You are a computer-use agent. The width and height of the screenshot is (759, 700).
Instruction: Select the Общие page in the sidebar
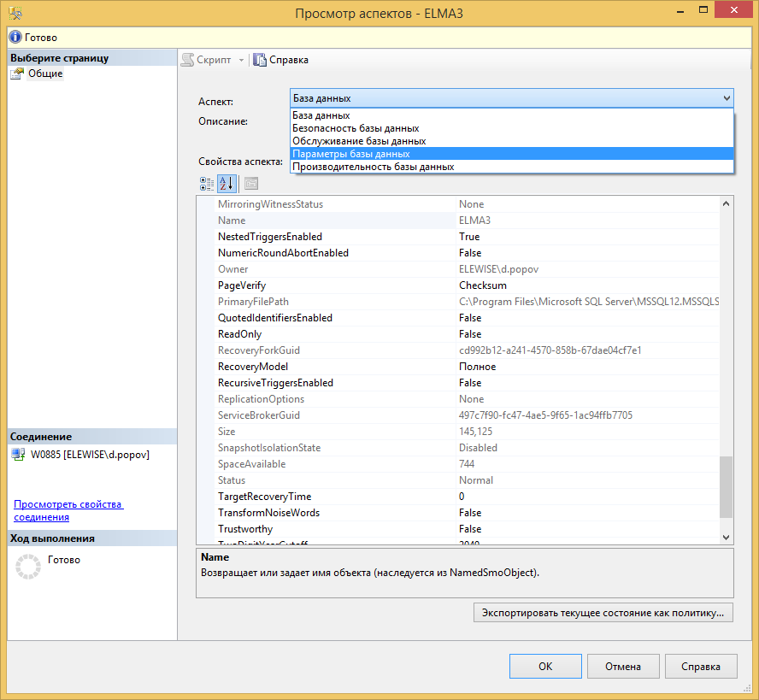(x=44, y=74)
